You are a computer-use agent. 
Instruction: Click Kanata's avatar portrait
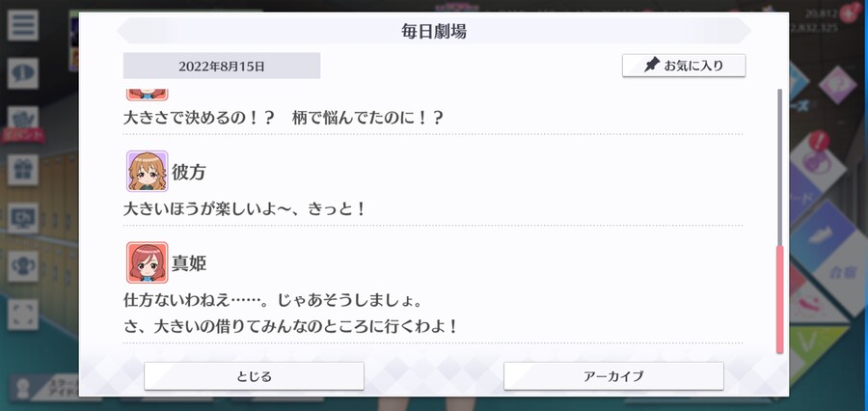pyautogui.click(x=147, y=171)
